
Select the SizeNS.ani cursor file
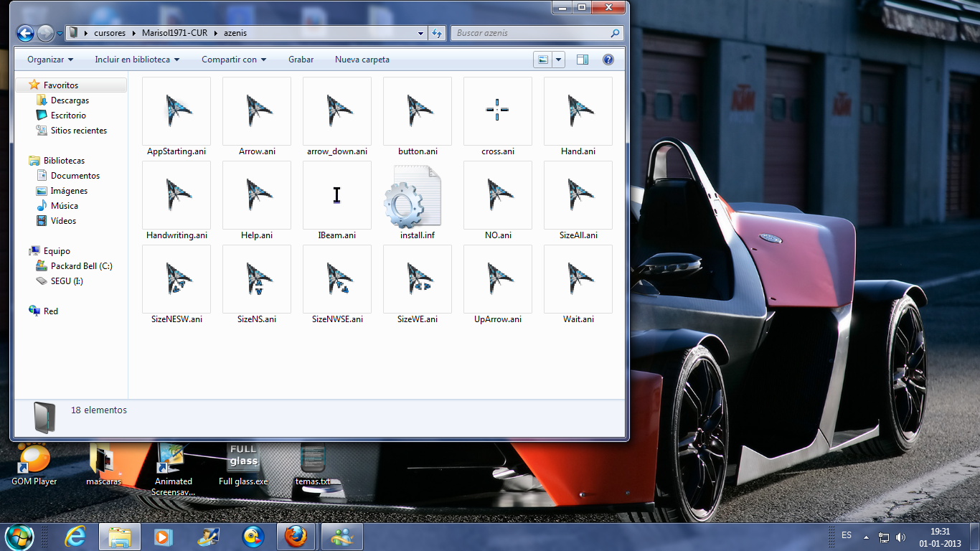click(257, 285)
